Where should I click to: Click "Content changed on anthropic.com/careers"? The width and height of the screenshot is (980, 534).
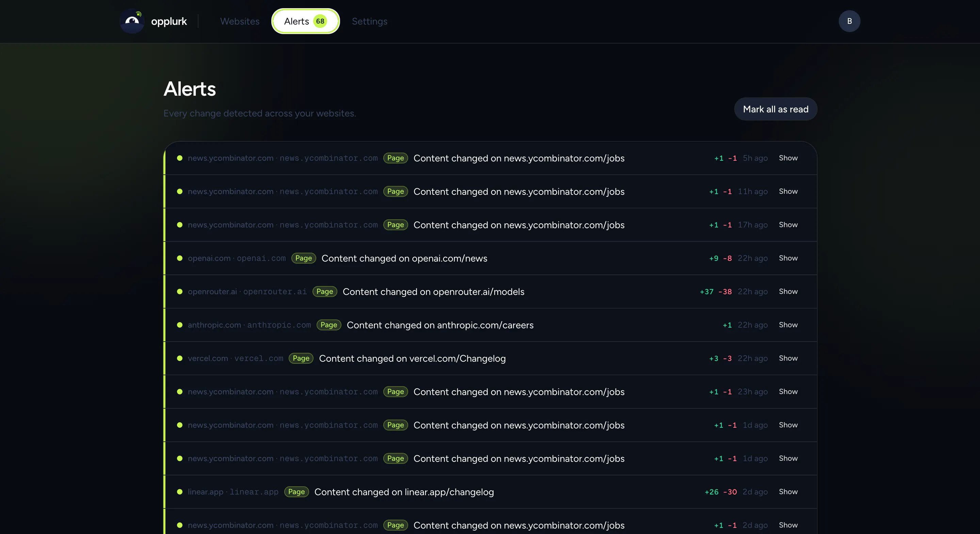pos(440,325)
